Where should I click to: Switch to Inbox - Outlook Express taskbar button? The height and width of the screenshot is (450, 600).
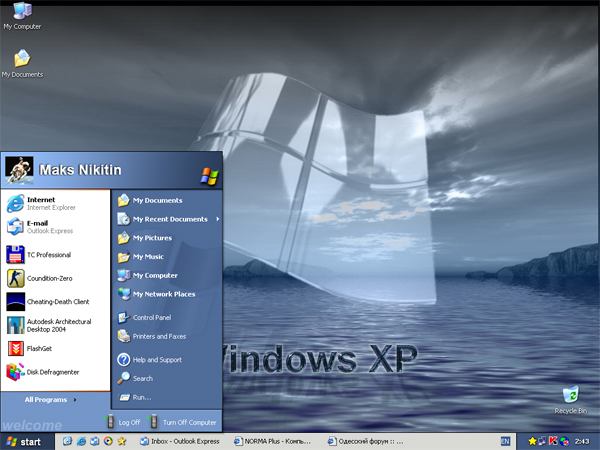(180, 441)
